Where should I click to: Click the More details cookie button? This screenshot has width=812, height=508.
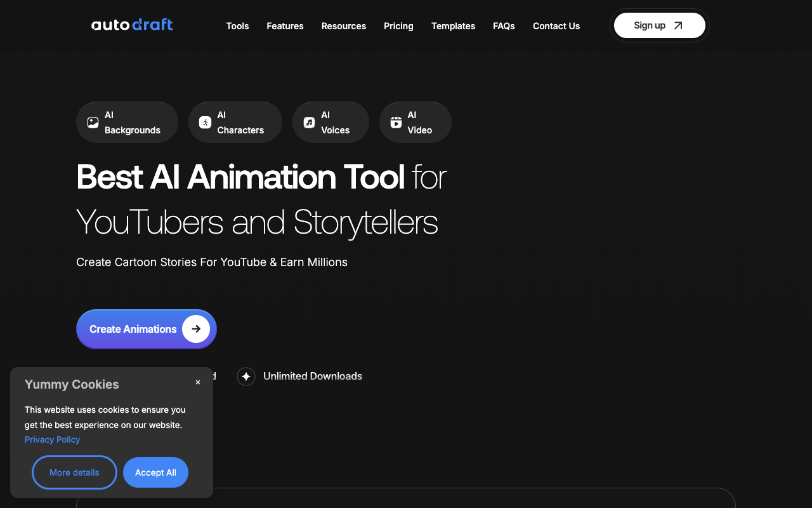click(x=74, y=472)
